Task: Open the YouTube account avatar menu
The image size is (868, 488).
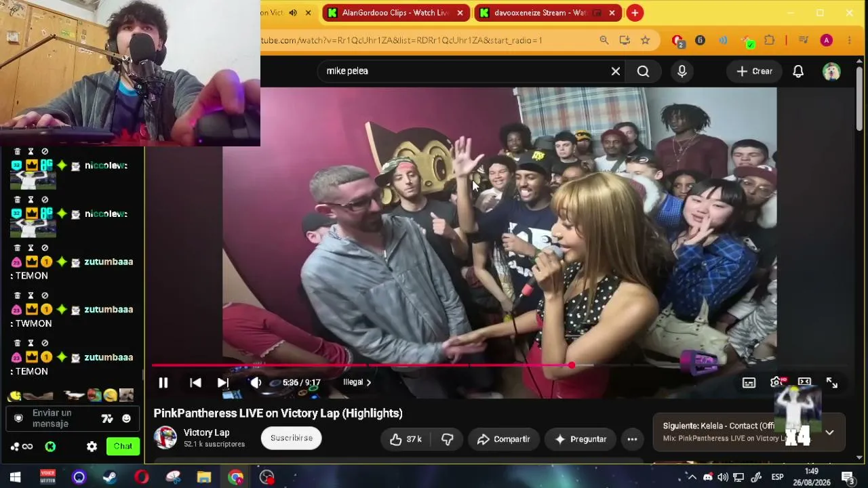Action: pyautogui.click(x=831, y=71)
